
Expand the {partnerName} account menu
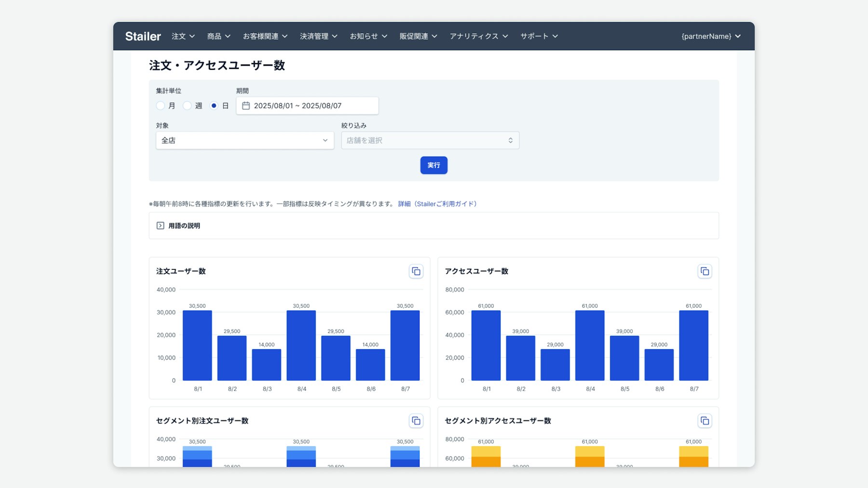710,36
